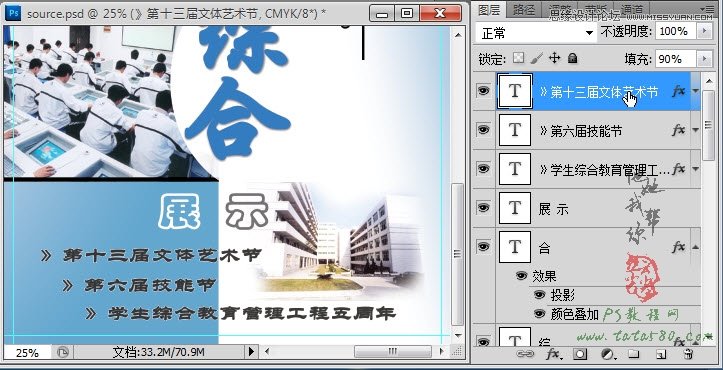Hide the 第六届技能节 layer

coord(483,130)
